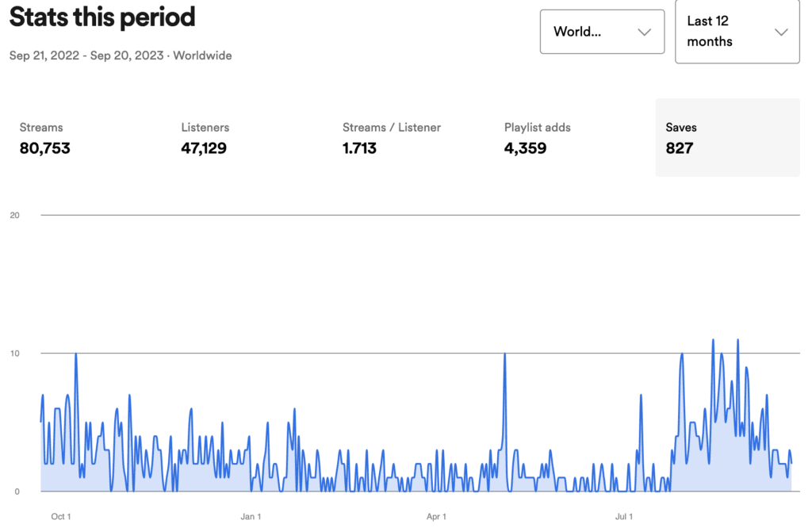Click the Apr 1 axis label
Screen dimensions: 812x528
[x=436, y=517]
